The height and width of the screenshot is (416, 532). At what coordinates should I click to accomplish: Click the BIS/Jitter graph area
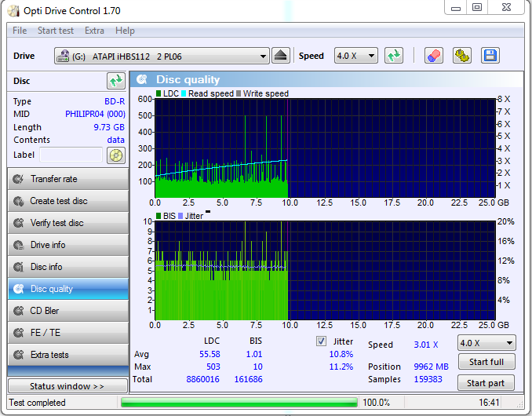(x=325, y=271)
